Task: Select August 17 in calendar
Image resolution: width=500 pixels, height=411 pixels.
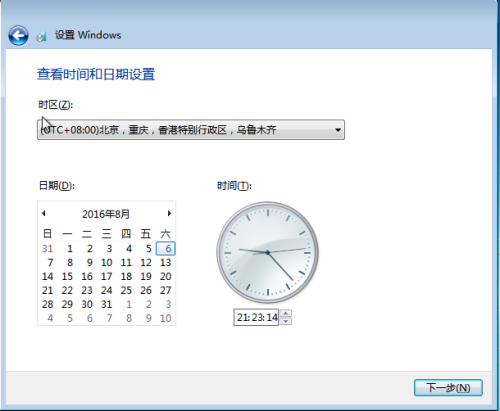Action: click(106, 276)
